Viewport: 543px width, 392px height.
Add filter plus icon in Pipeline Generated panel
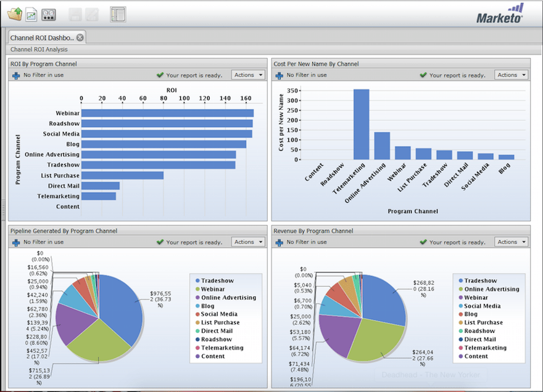click(x=16, y=243)
